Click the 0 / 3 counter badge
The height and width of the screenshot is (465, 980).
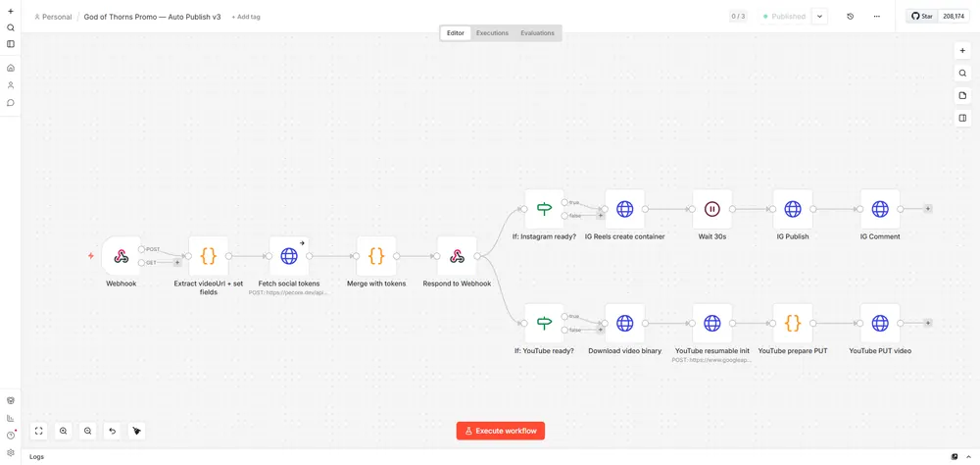click(x=738, y=17)
